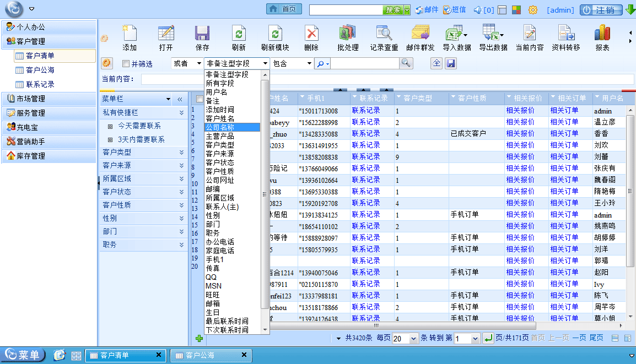
Task: Open the 或者 logic operator dropdown
Action: coord(186,64)
